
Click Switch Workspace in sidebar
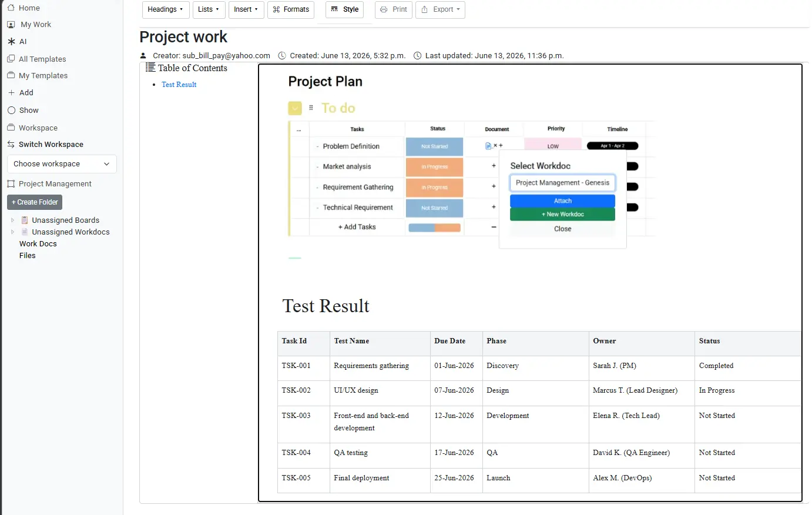45,145
